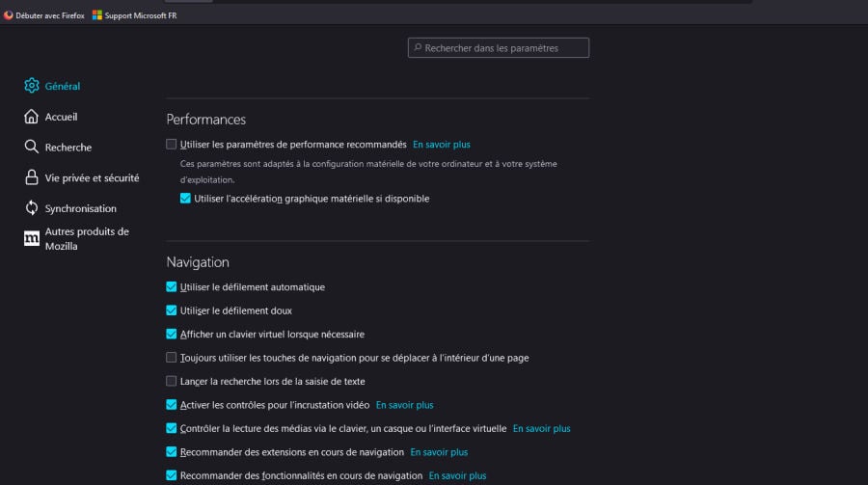Open Vie privée et sécurité settings tab
Viewport: 868px width, 485px height.
point(92,178)
